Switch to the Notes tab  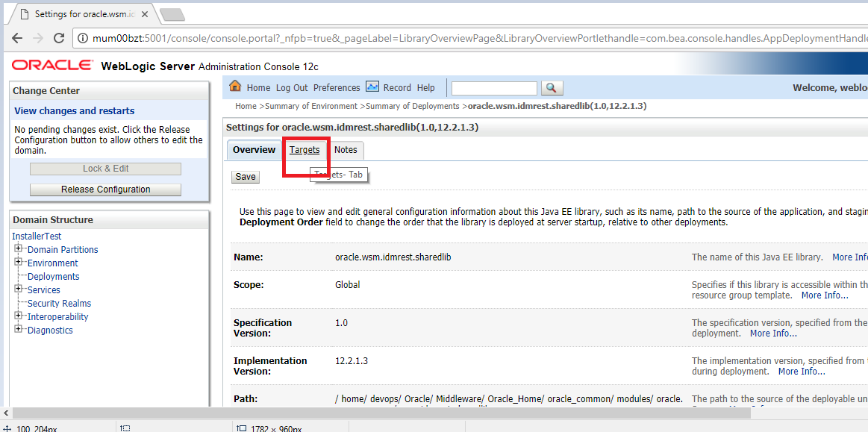click(346, 150)
